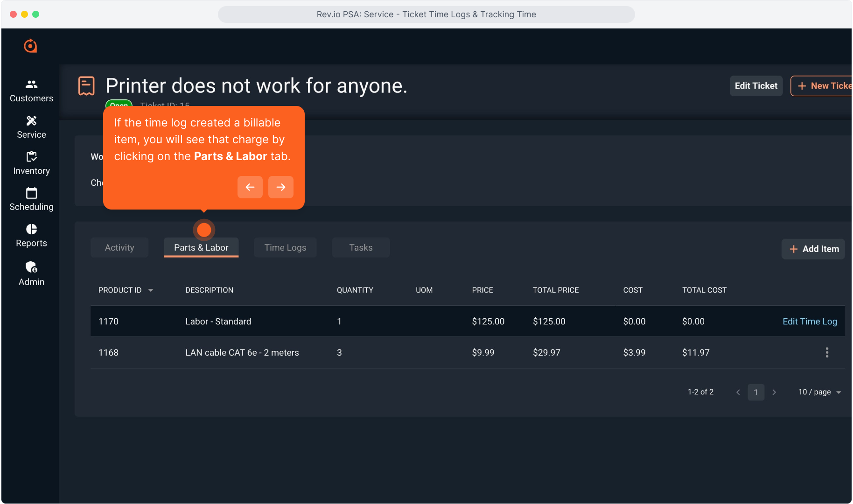Viewport: 853px width, 504px height.
Task: Go back to previous tooltip step
Action: (x=250, y=187)
